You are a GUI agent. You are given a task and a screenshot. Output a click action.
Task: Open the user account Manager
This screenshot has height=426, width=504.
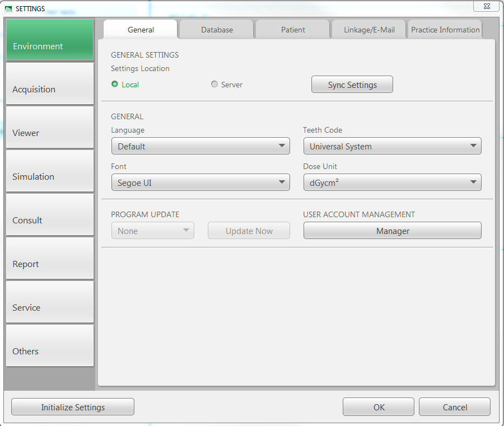(392, 231)
